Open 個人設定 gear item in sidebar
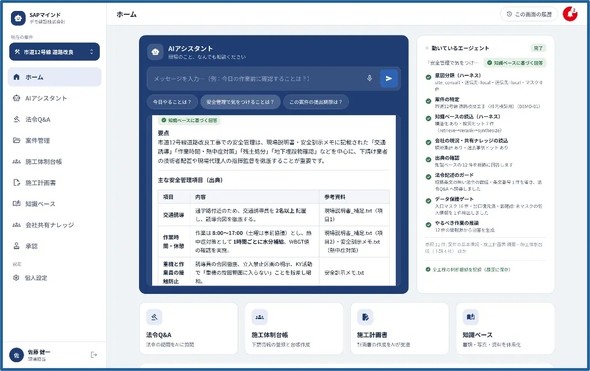 point(55,278)
